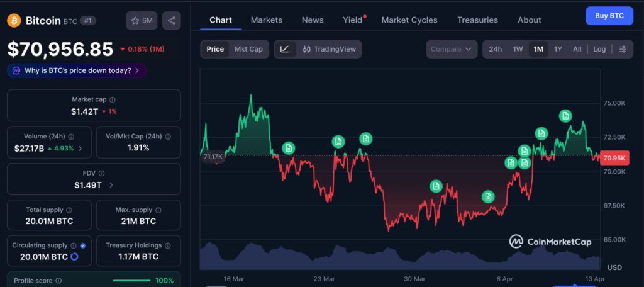The image size is (644, 287).
Task: Show info for Market cap
Action: (113, 99)
